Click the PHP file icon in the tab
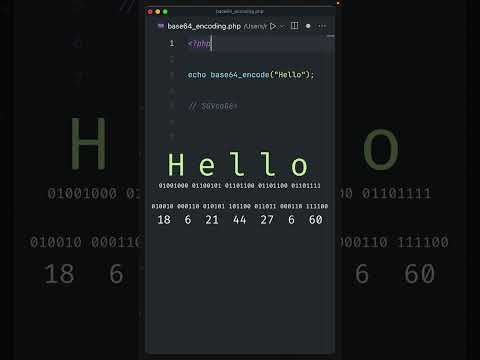480x360 pixels. click(161, 26)
